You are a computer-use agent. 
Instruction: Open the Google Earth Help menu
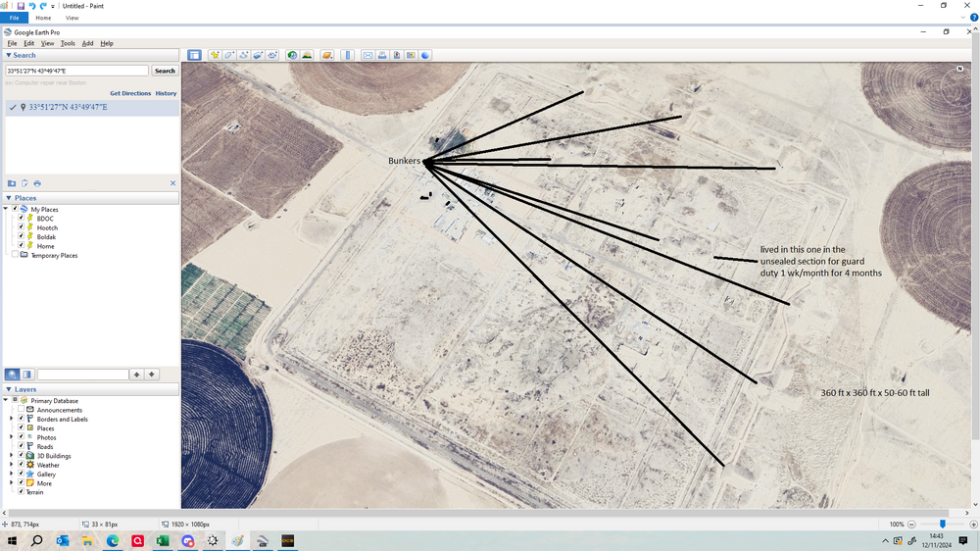(107, 43)
